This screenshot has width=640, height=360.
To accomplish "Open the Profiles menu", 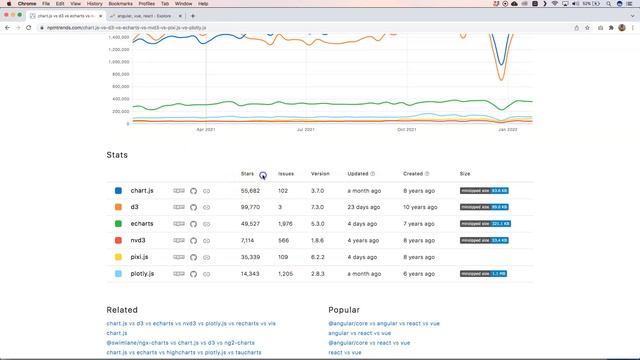I will pyautogui.click(x=147, y=4).
